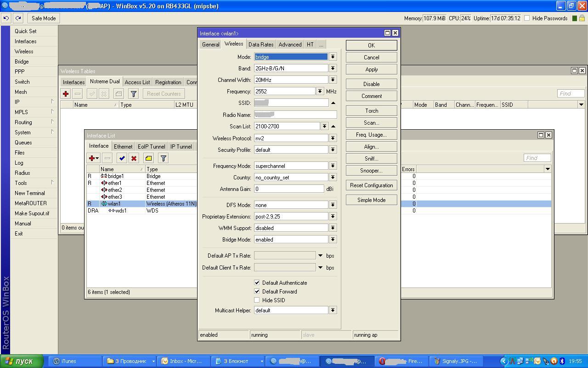Viewport: 588px width, 368px height.
Task: Switch to the Data Rates tab
Action: pos(260,45)
